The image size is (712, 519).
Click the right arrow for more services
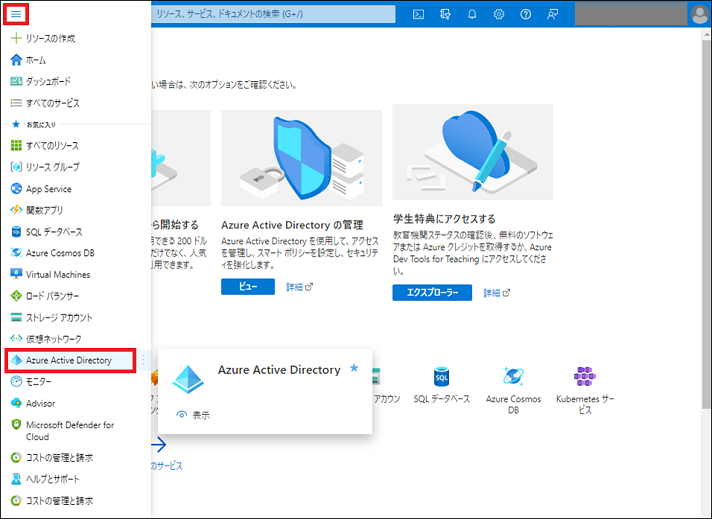pyautogui.click(x=158, y=445)
